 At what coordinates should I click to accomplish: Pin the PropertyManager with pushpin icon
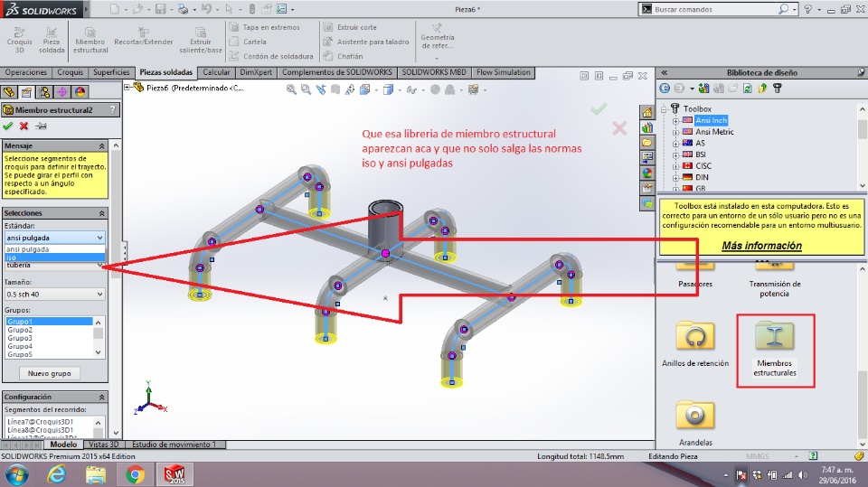click(41, 126)
